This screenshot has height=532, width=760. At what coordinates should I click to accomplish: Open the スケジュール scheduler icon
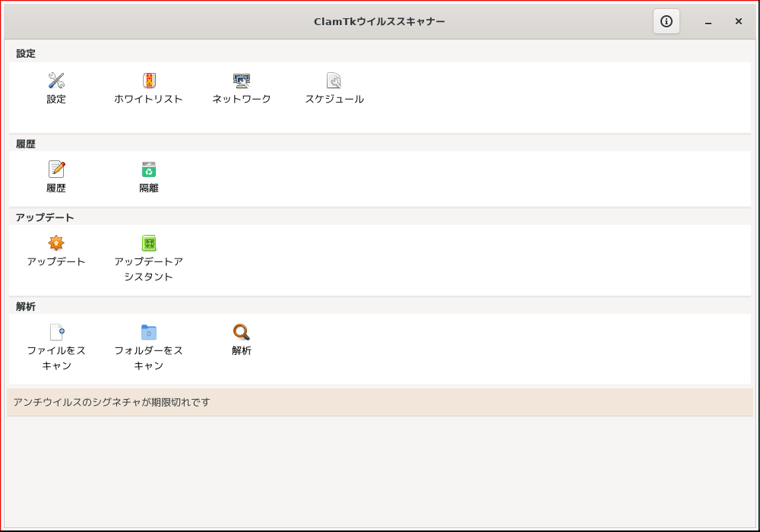coord(334,81)
